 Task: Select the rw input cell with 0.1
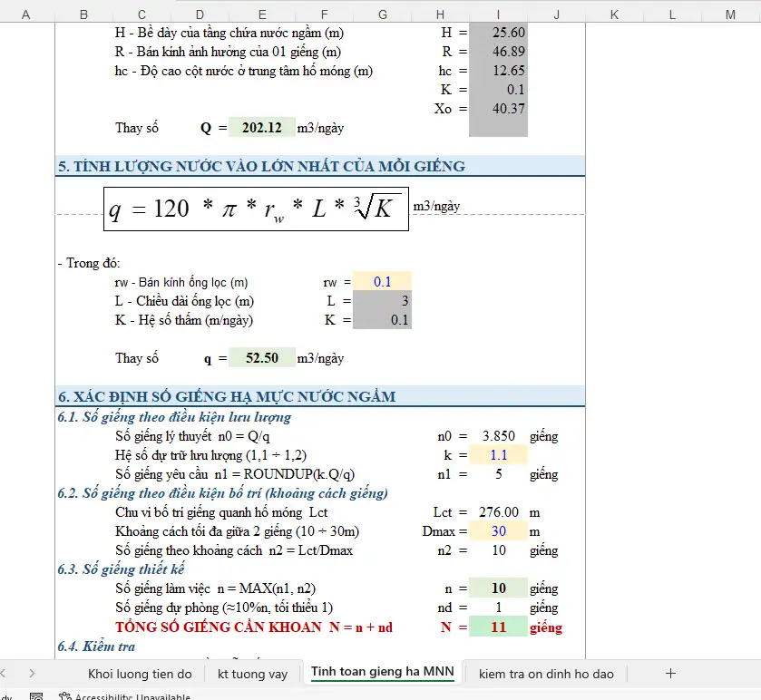coord(383,282)
